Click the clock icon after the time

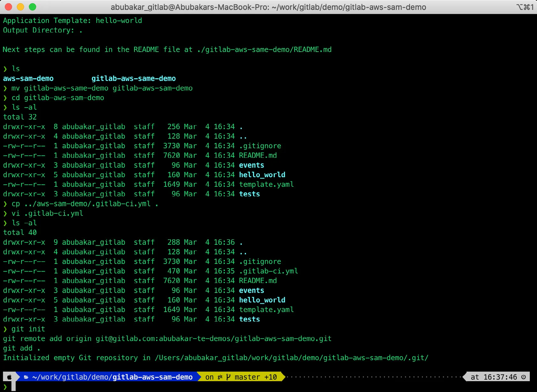tap(523, 377)
